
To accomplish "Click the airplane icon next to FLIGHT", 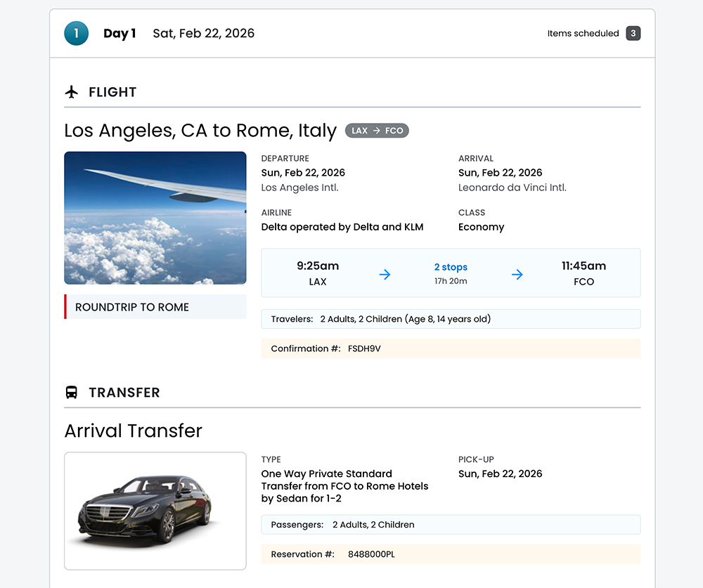I will click(x=71, y=92).
